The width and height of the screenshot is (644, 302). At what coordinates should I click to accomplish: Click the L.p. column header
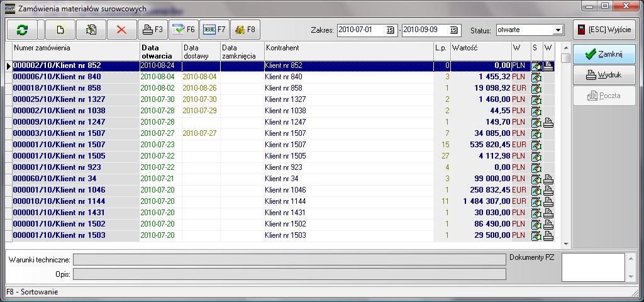coord(442,52)
